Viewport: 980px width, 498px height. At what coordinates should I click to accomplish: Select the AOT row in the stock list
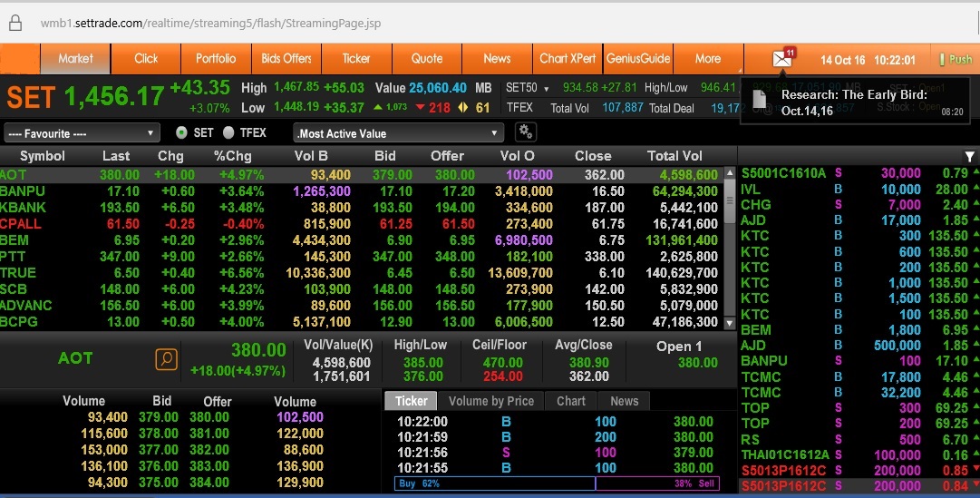361,175
